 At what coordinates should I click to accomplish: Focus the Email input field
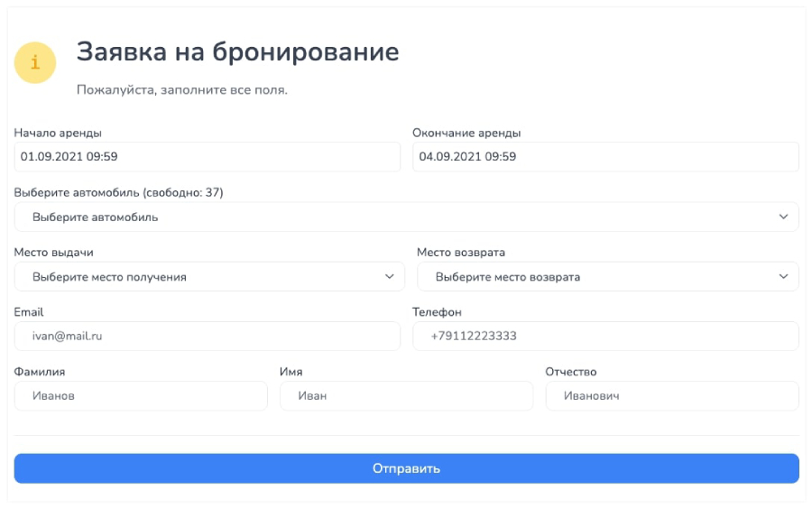[208, 336]
